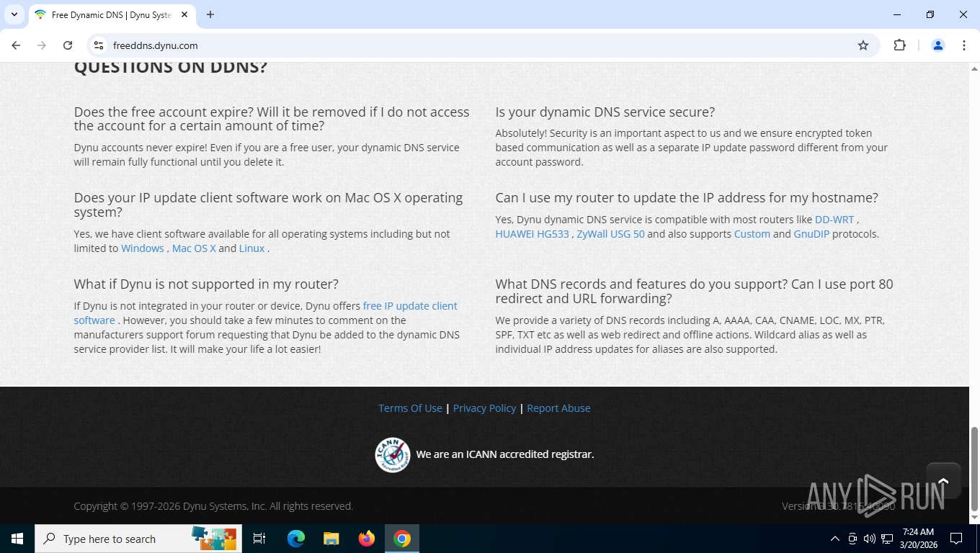
Task: Click 'What if Dynu is not supported' heading
Action: coord(206,284)
